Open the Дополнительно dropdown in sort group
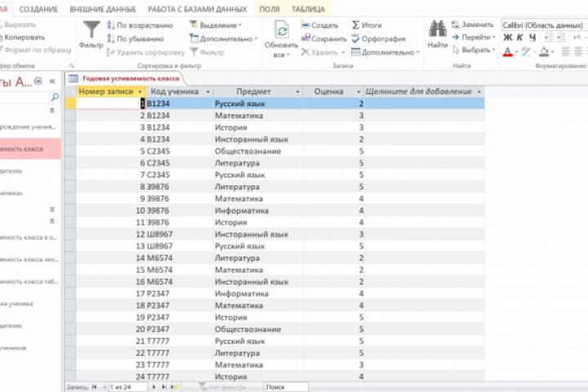Screen dimensions: 588x392 click(x=224, y=38)
